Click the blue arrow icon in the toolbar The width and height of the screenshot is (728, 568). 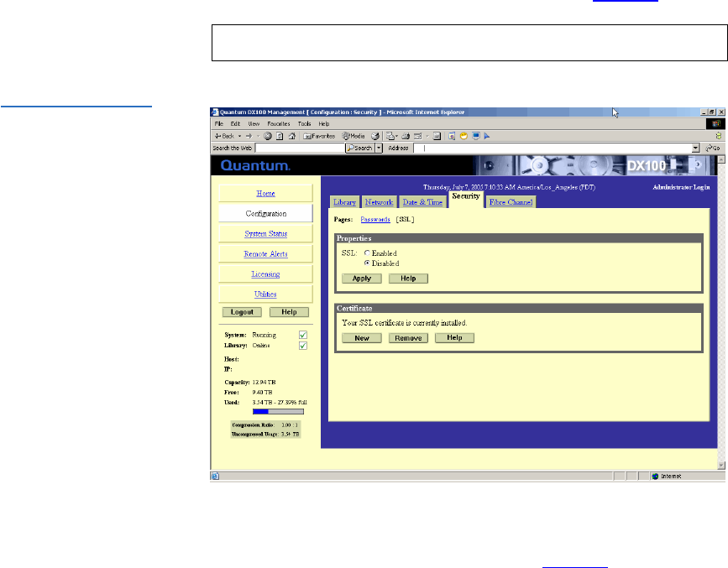487,136
